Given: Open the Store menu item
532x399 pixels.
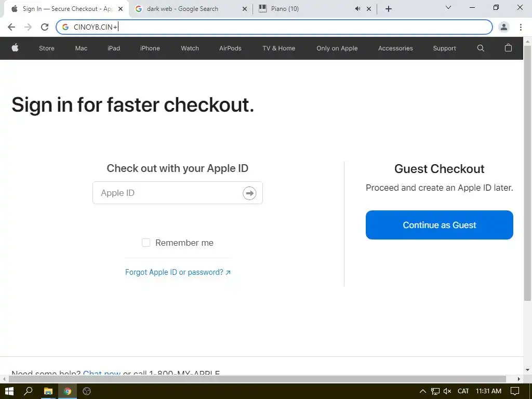Looking at the screenshot, I should coord(46,48).
